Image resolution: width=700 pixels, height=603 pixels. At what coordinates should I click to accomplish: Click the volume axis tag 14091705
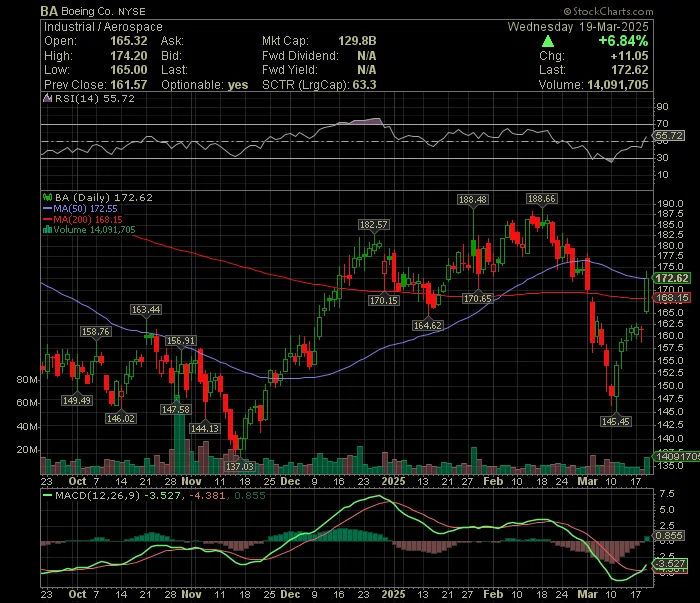tap(676, 456)
